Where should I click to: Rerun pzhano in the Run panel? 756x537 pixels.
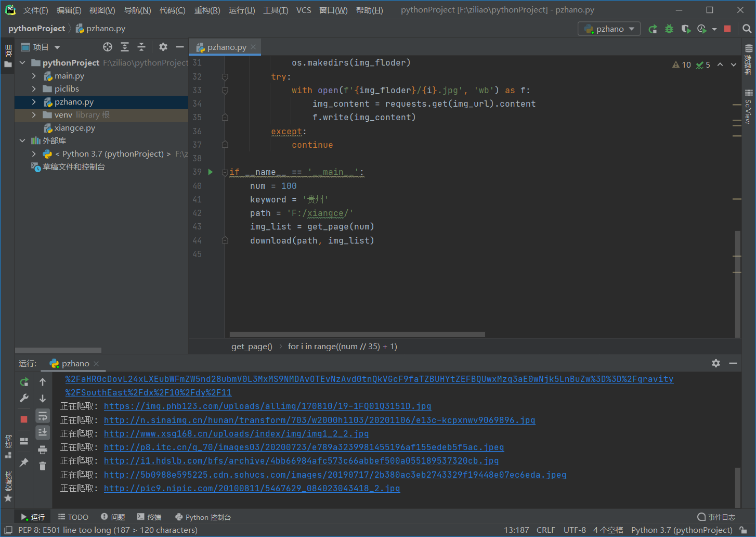click(24, 382)
